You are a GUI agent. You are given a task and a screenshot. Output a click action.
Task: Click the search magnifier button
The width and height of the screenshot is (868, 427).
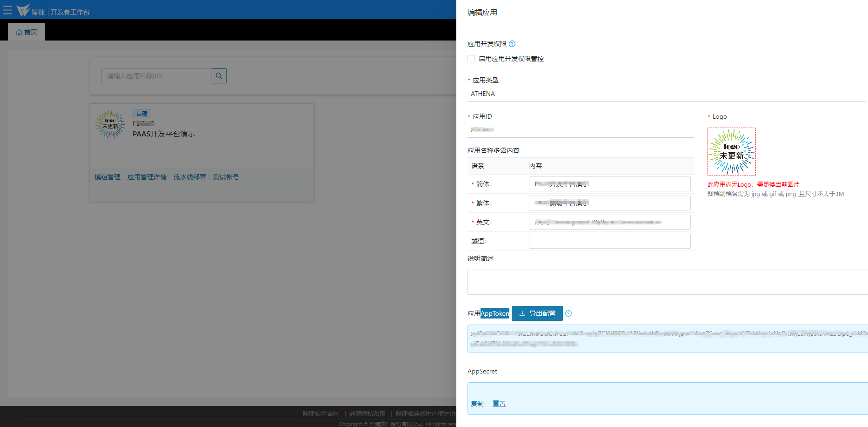click(219, 76)
